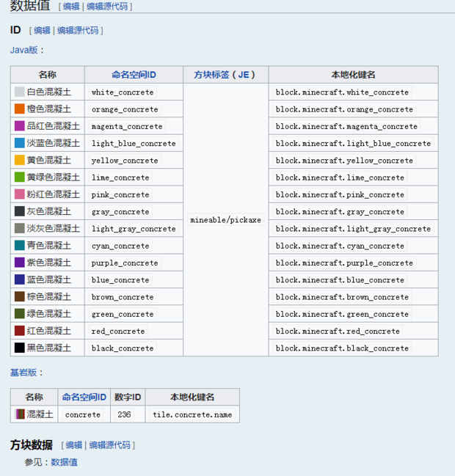The image size is (455, 476).
Task: Select the gray_concrete ID text
Action: (120, 211)
